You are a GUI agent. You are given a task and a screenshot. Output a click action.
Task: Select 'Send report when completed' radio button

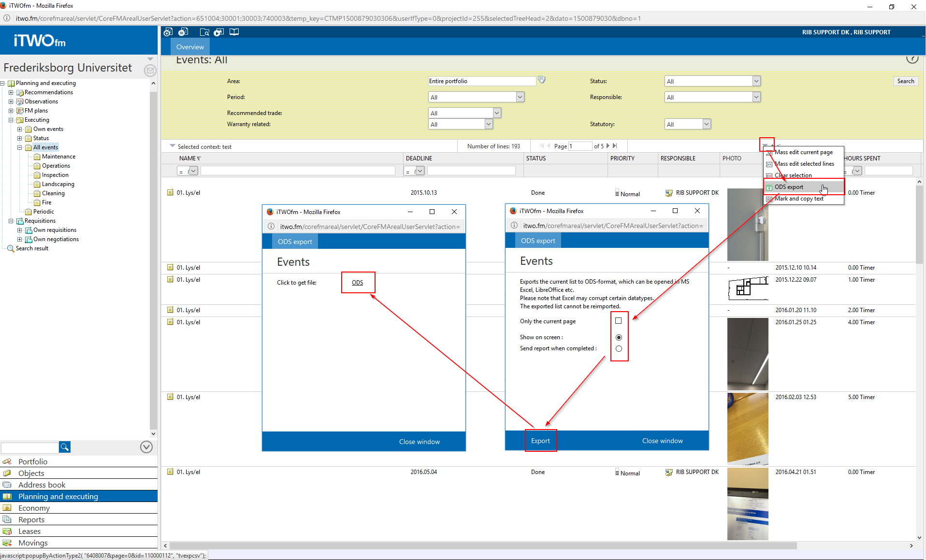pyautogui.click(x=619, y=349)
